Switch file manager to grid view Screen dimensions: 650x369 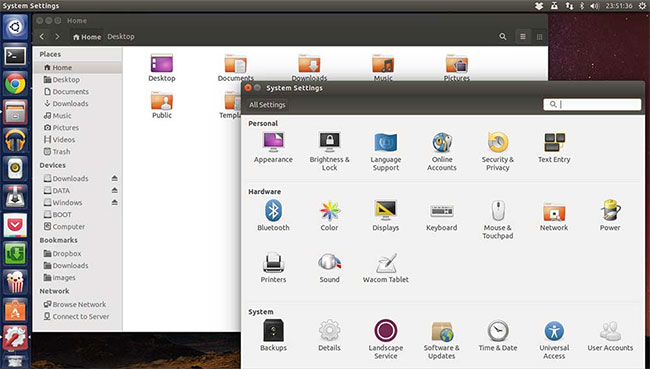tap(539, 36)
